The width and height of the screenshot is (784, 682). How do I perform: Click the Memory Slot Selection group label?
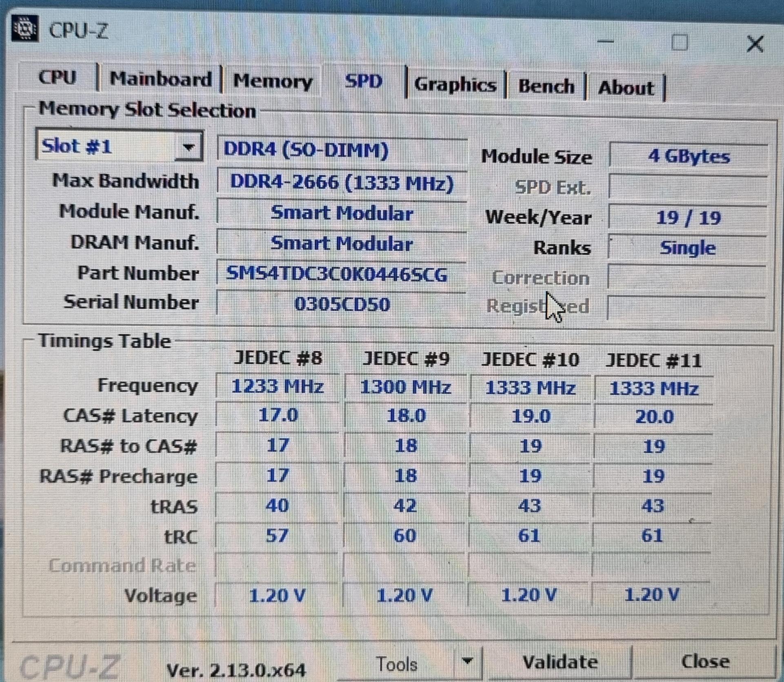[x=147, y=110]
